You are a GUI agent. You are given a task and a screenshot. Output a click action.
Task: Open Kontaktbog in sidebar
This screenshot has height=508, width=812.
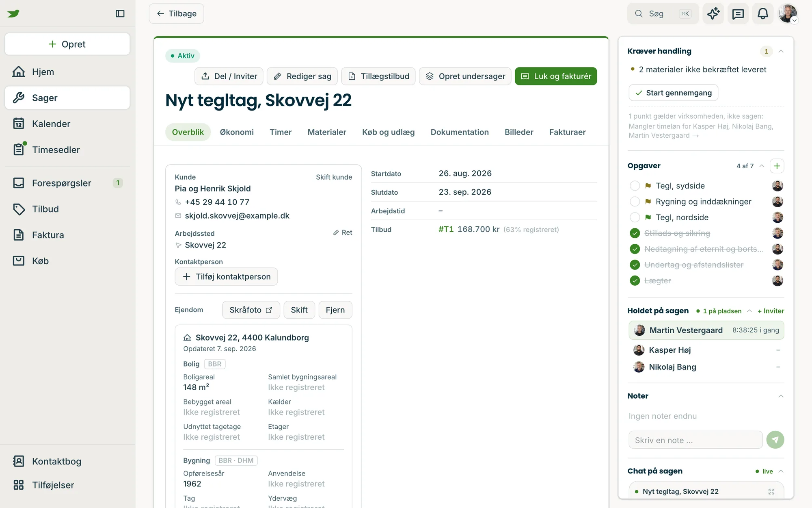point(67,461)
